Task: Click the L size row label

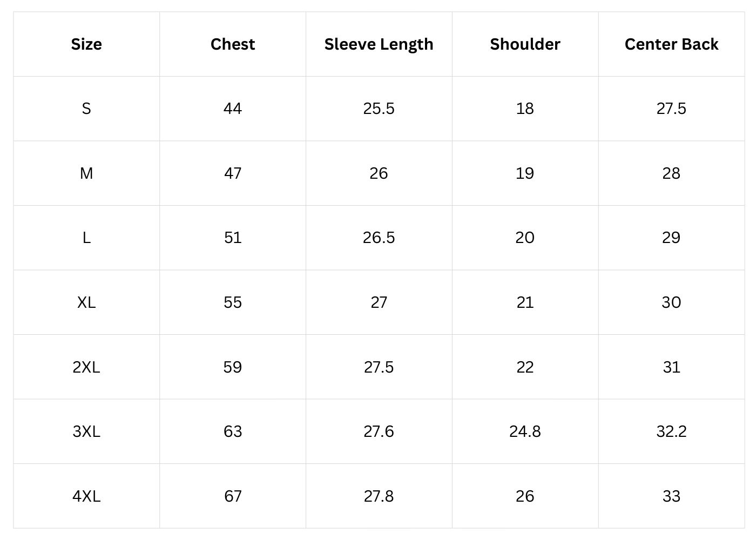Action: (86, 238)
